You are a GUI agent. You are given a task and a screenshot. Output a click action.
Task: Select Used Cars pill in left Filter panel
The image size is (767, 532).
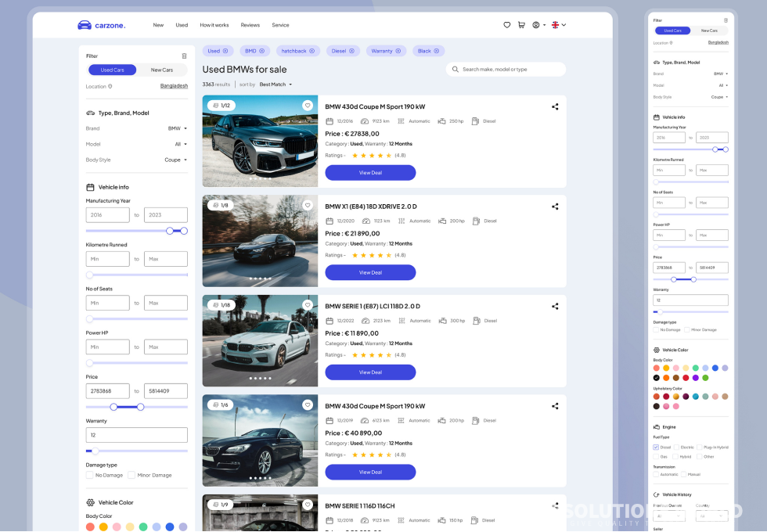click(113, 70)
